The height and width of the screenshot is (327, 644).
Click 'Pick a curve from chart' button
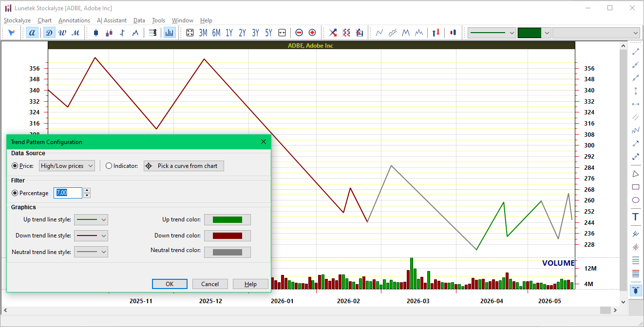(x=184, y=166)
